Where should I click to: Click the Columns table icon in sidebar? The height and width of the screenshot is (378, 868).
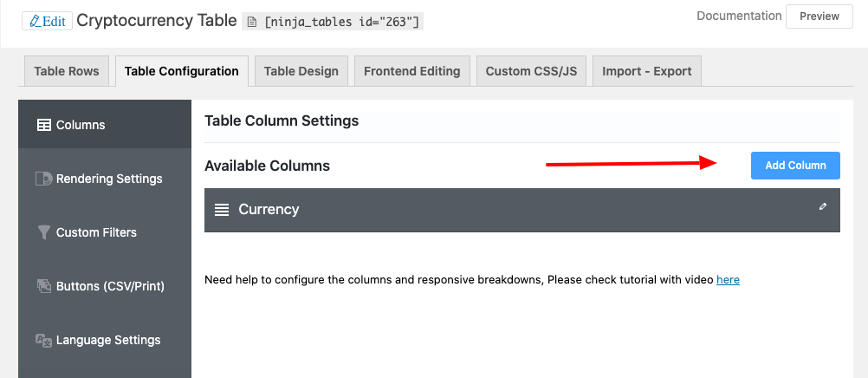[43, 125]
